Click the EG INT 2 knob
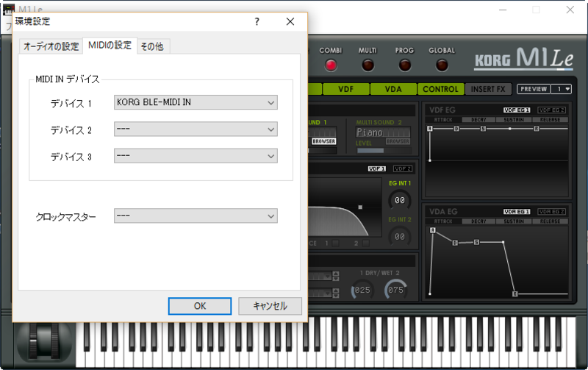This screenshot has width=588, height=370. (399, 236)
